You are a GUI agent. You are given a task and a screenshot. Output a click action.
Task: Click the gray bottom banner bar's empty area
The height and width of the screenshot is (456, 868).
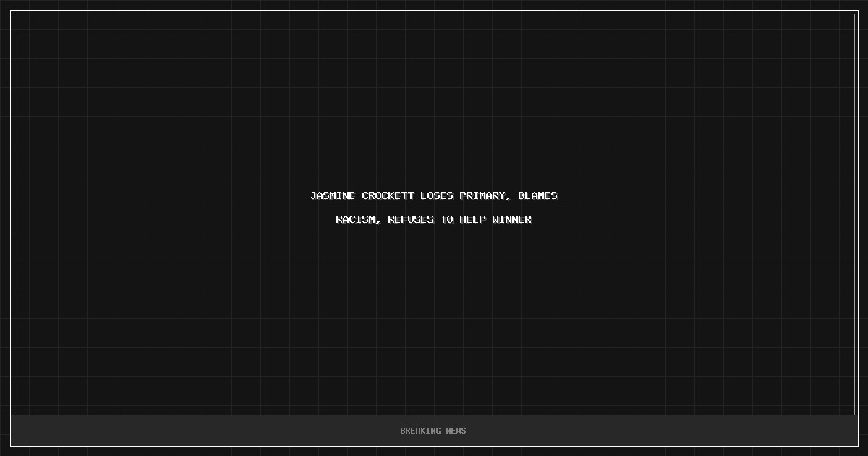pos(217,431)
